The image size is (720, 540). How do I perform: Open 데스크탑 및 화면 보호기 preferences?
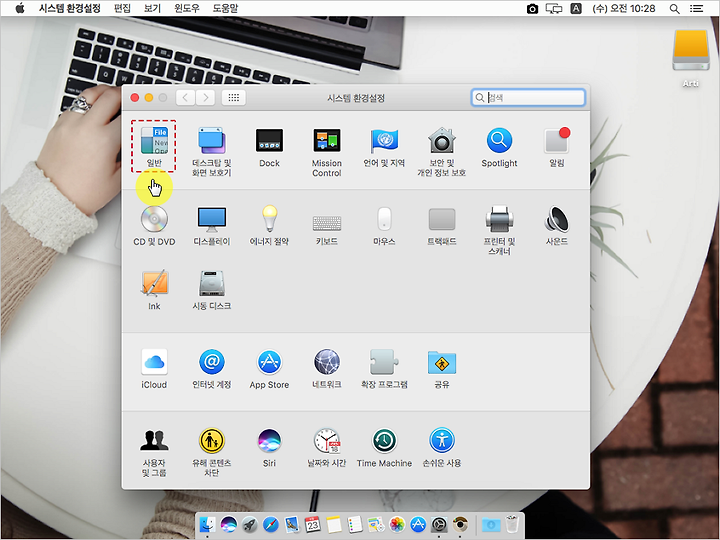click(x=212, y=152)
